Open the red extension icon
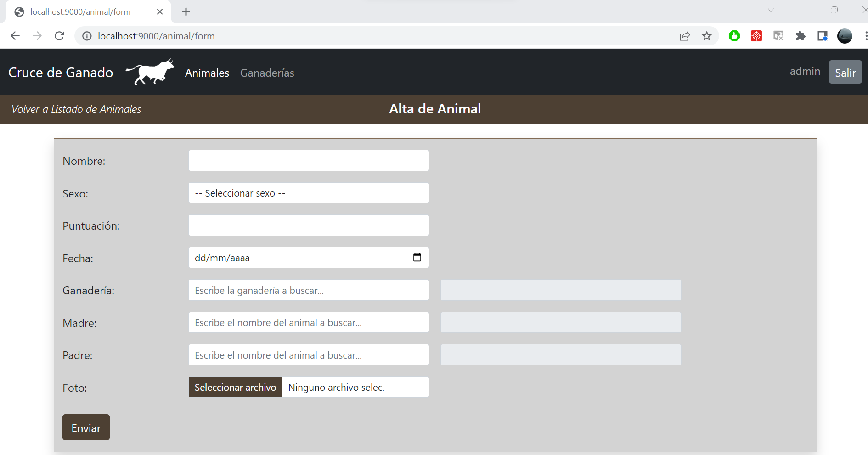Viewport: 868px width, 455px height. pyautogui.click(x=756, y=36)
